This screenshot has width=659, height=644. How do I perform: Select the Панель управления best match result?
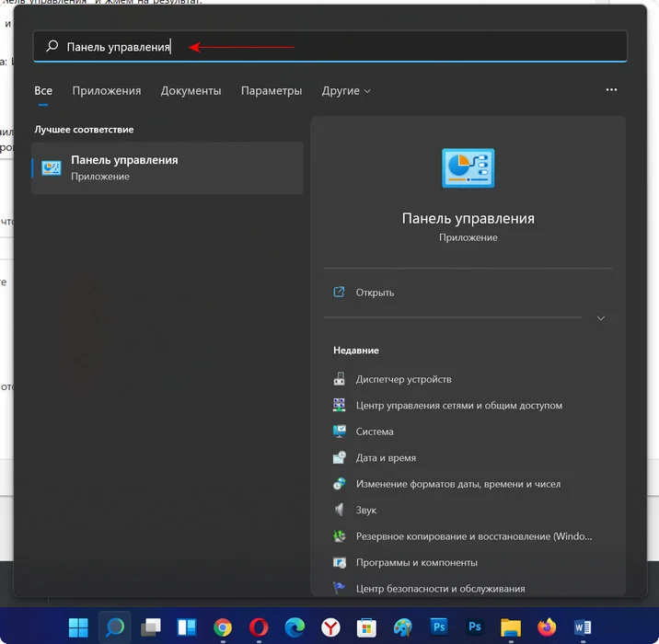(x=168, y=167)
